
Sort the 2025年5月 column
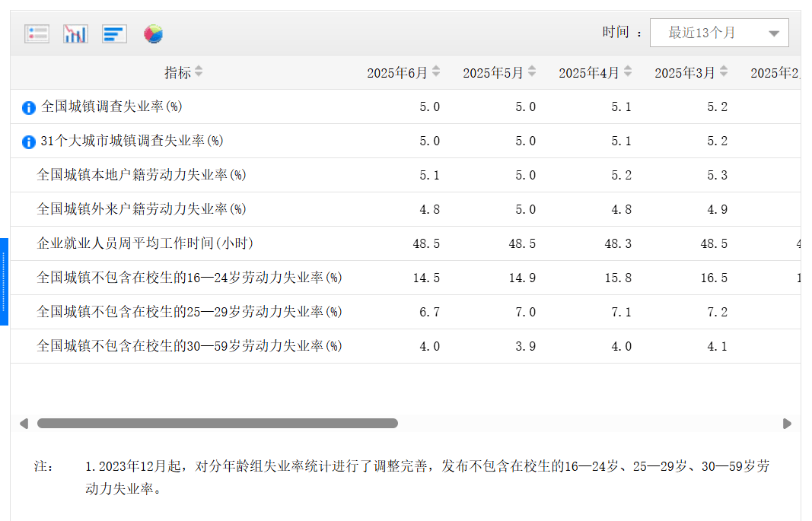tap(532, 71)
